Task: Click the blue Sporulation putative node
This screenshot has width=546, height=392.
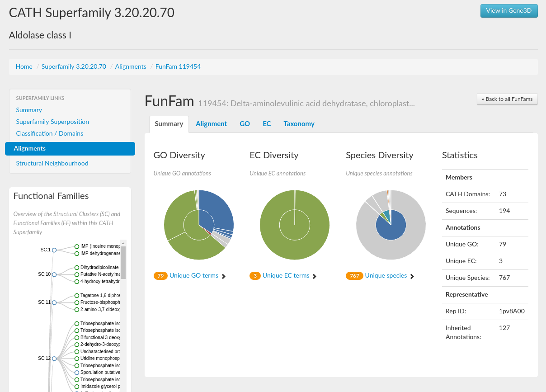Action: tap(77, 373)
